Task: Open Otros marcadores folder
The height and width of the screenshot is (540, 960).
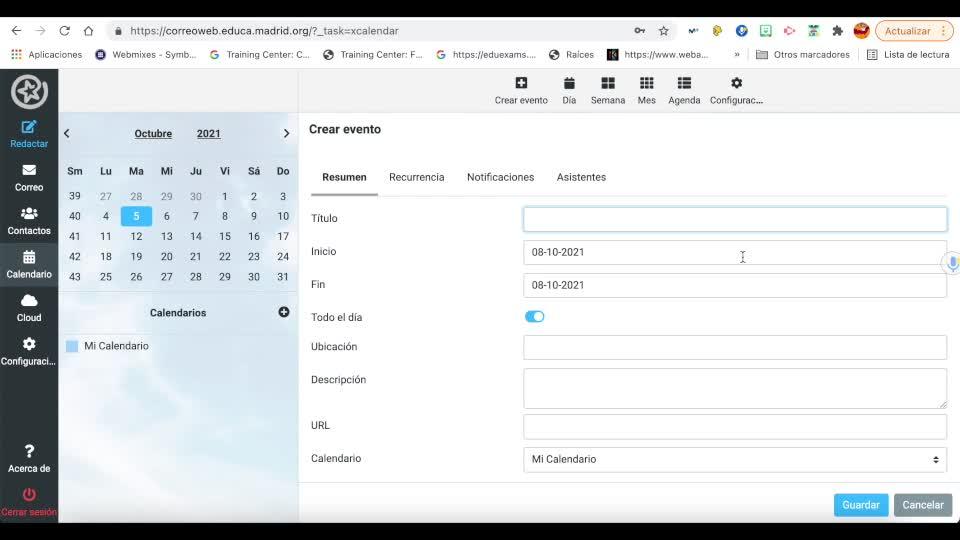Action: 803,54
